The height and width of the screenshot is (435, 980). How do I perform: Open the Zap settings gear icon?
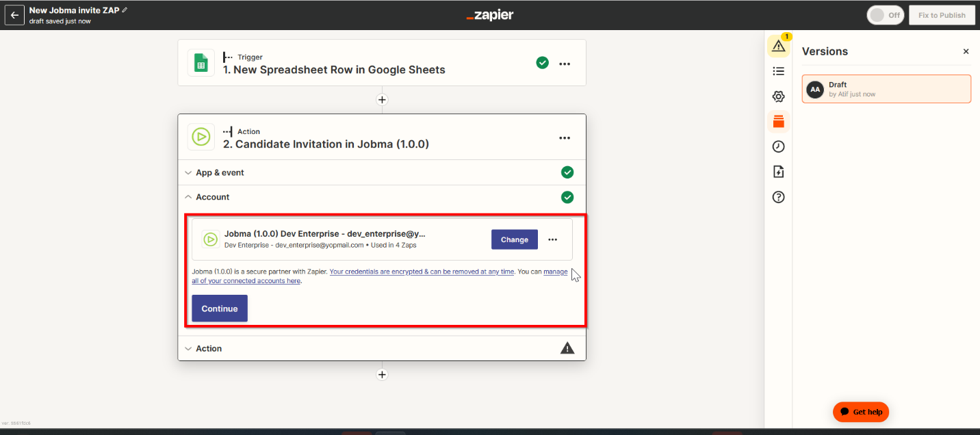pyautogui.click(x=778, y=96)
